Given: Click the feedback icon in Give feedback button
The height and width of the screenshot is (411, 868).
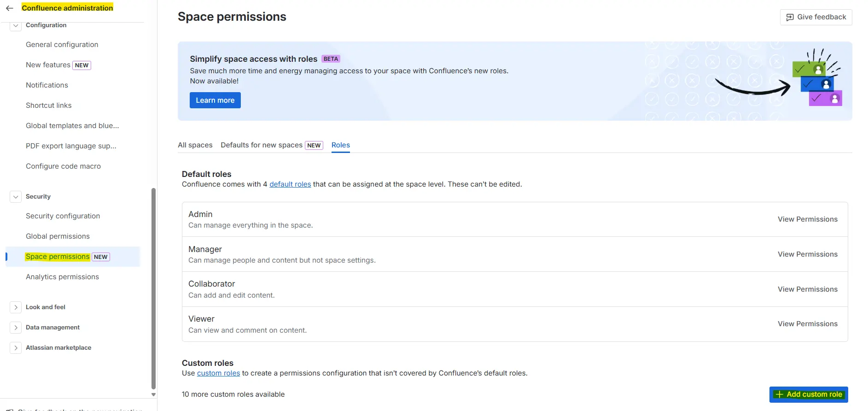Looking at the screenshot, I should [790, 17].
